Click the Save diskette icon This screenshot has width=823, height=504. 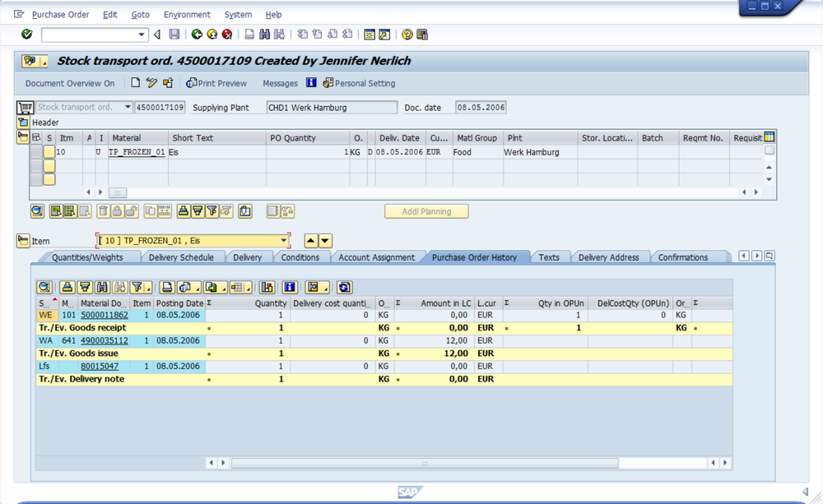174,35
